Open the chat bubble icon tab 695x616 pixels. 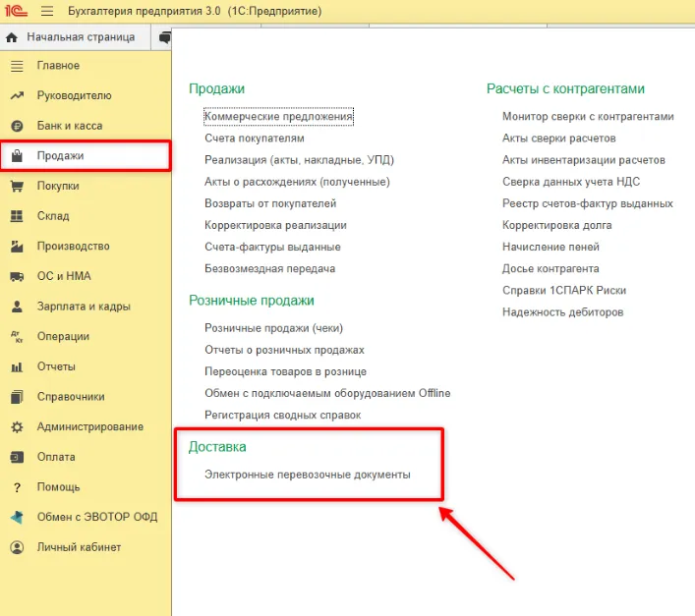pos(164,37)
